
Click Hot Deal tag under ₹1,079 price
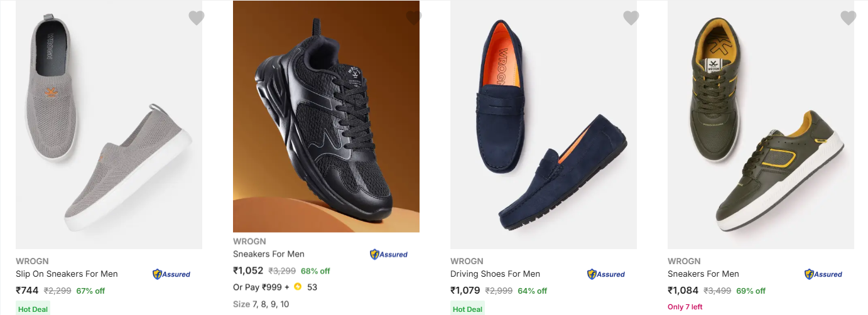pyautogui.click(x=467, y=309)
